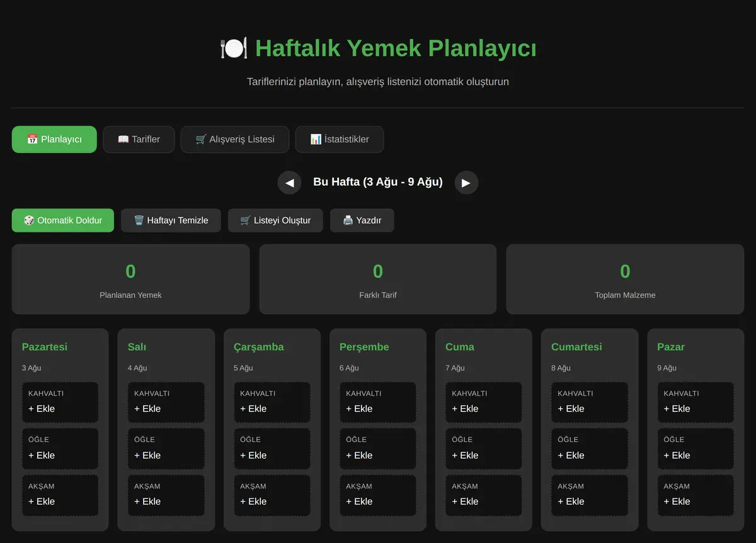Add Kahvaltı meal on Pazar
Screen dimensions: 756x543
(x=696, y=402)
